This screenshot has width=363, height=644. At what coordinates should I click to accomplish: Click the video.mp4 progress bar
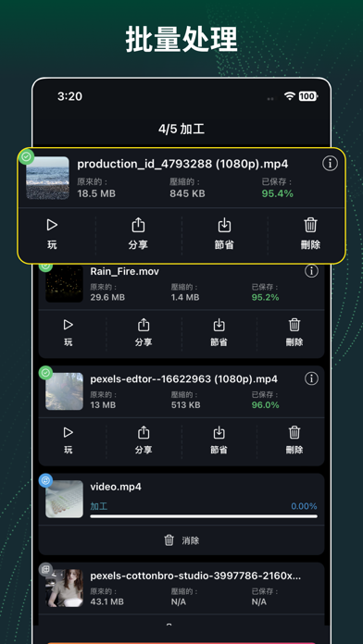(x=204, y=516)
